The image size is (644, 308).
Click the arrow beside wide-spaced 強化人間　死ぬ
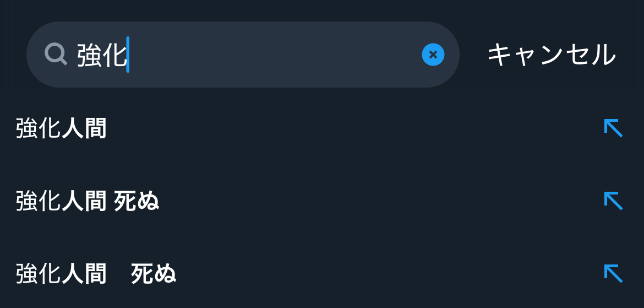pyautogui.click(x=613, y=273)
